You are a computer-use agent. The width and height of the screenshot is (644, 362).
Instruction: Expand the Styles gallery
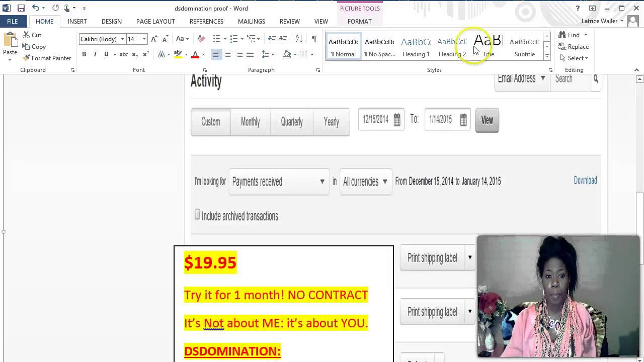[547, 56]
